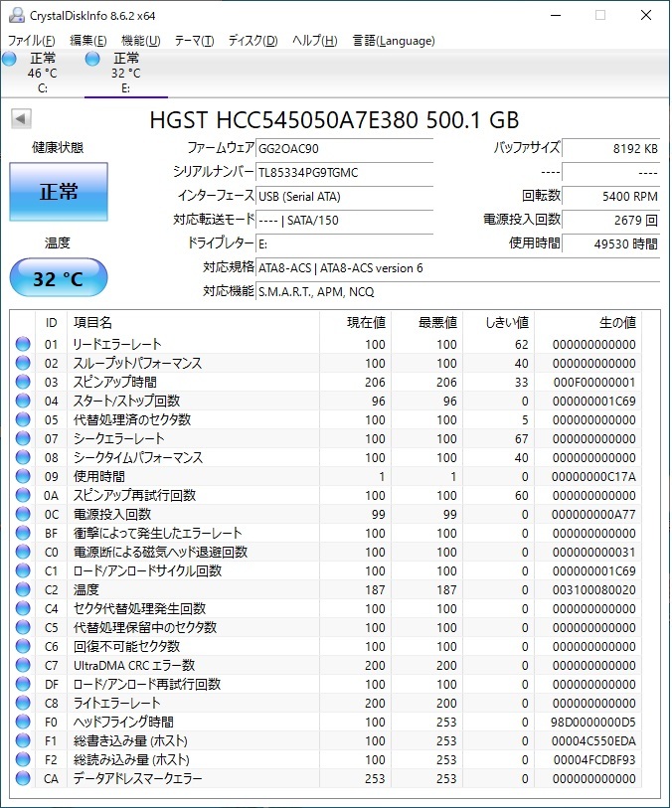Open the テーマ(T) menu
The height and width of the screenshot is (808, 672).
coord(194,41)
